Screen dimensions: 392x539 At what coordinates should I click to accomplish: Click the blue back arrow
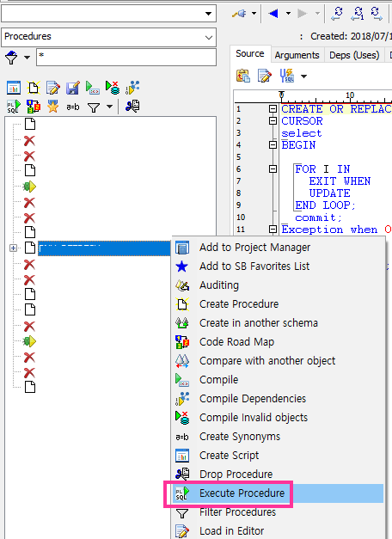pos(273,14)
